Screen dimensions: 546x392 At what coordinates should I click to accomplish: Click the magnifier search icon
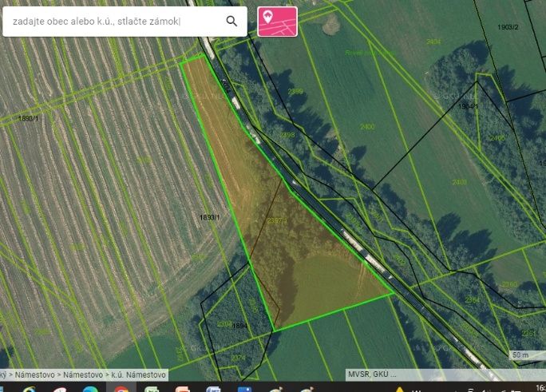pyautogui.click(x=231, y=22)
